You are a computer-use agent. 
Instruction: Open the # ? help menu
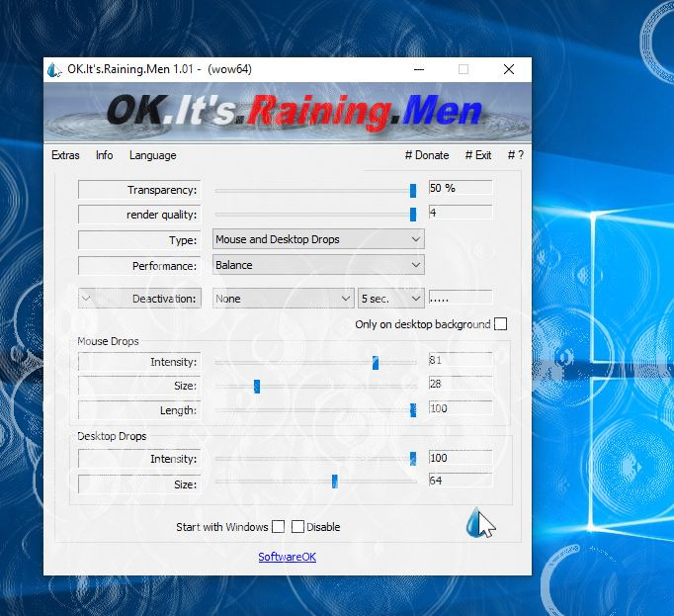pos(516,155)
